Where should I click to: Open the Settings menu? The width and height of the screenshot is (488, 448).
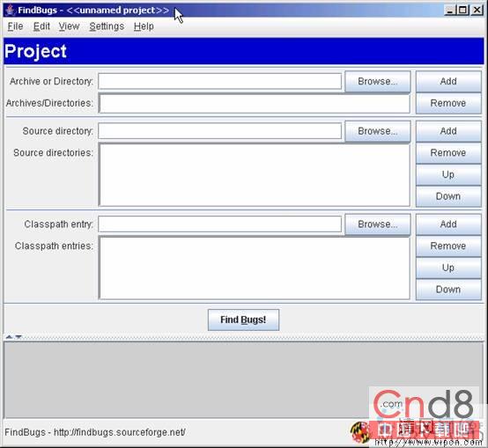coord(107,26)
